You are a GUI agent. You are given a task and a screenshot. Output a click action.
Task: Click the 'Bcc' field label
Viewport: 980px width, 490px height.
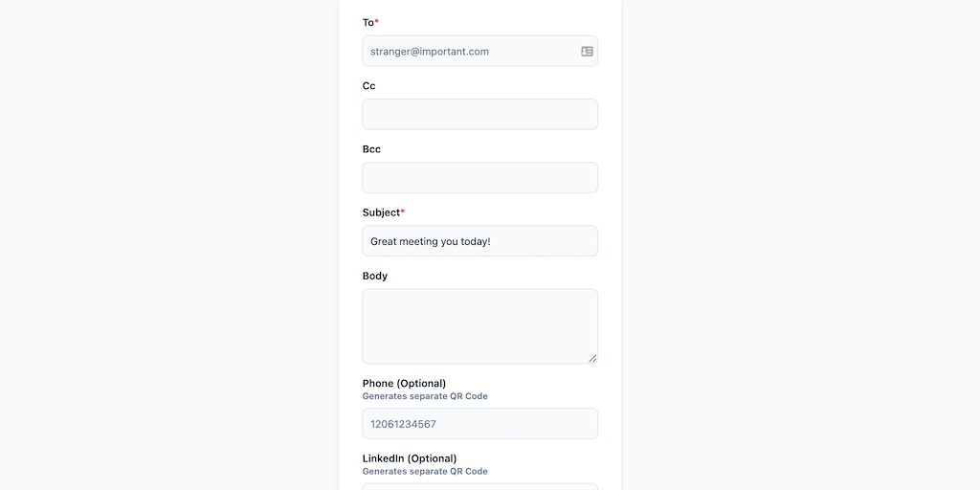coord(371,149)
